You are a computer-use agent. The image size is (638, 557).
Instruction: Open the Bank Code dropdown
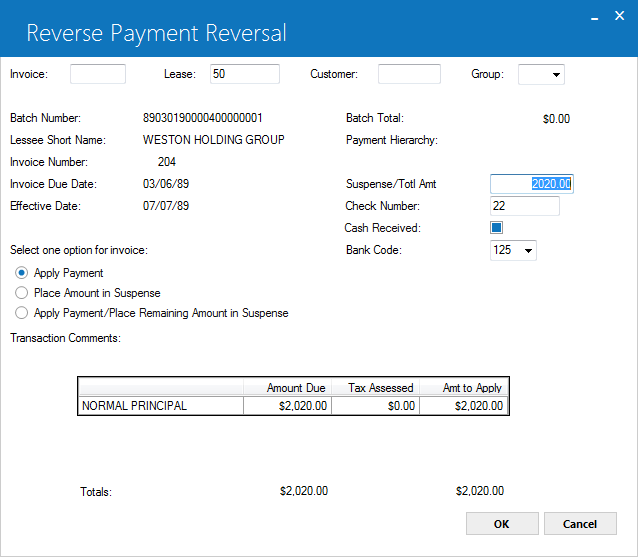(x=513, y=250)
